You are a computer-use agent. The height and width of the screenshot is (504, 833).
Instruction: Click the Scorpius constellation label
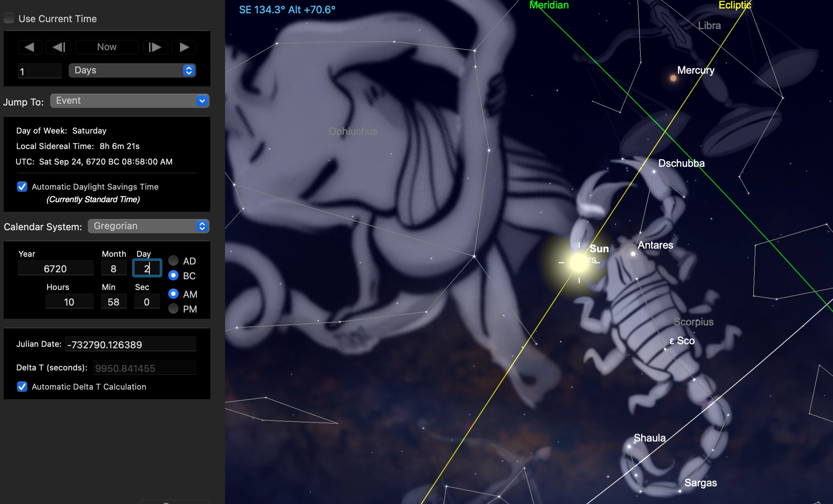click(x=694, y=322)
